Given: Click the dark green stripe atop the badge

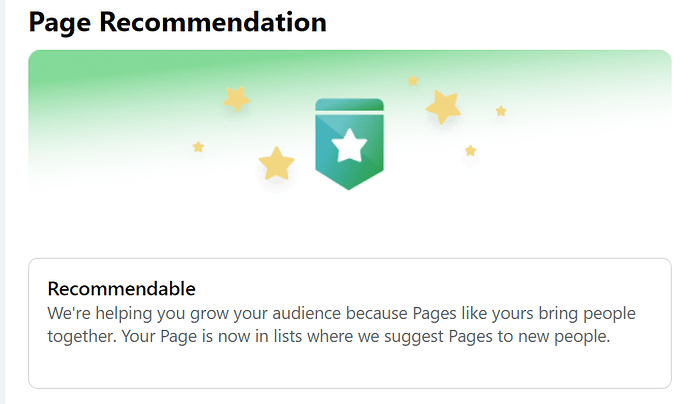Looking at the screenshot, I should tap(349, 104).
